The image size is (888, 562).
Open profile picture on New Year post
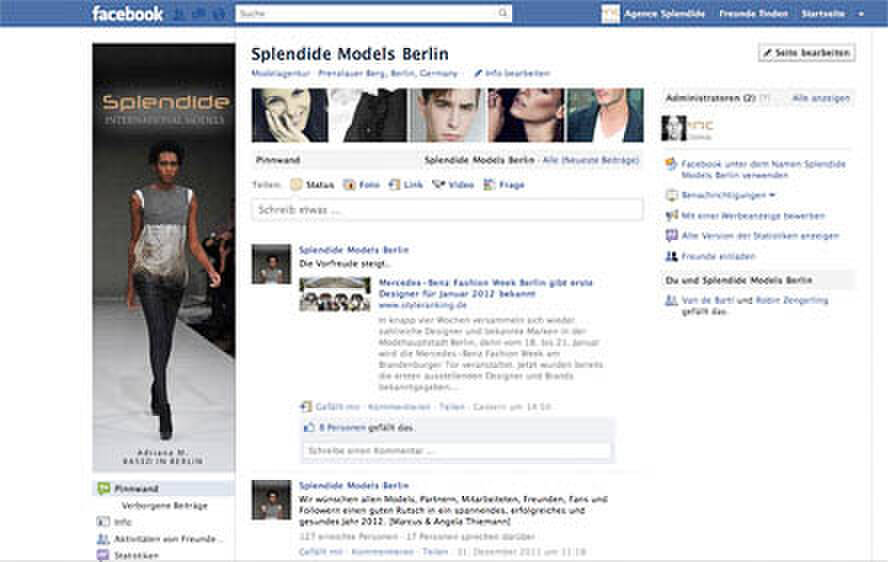271,500
